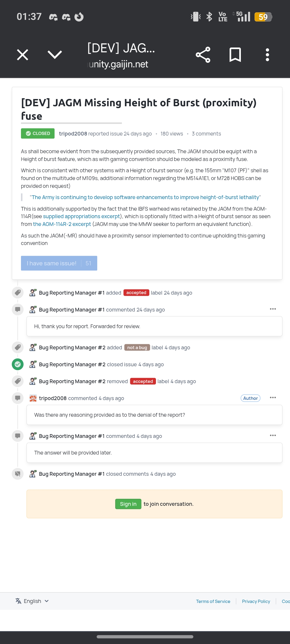Click the green CLOSED status badge
This screenshot has width=290, height=644.
38,133
